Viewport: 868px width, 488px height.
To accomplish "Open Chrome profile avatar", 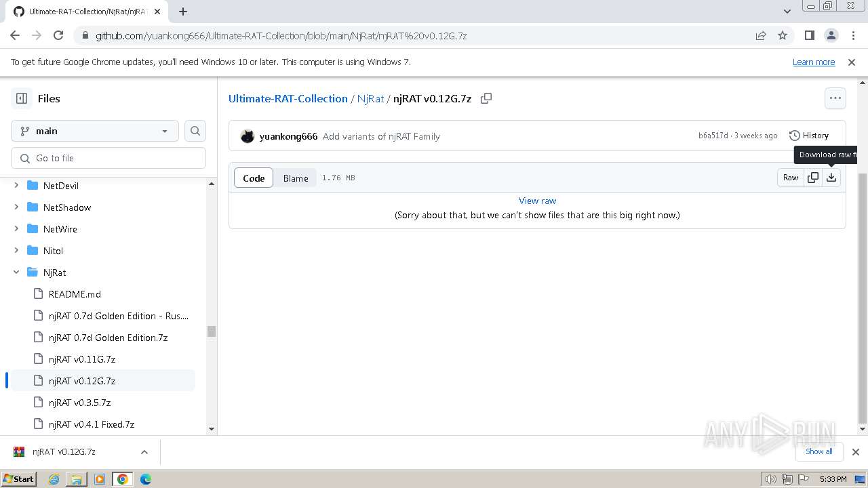I will (831, 35).
